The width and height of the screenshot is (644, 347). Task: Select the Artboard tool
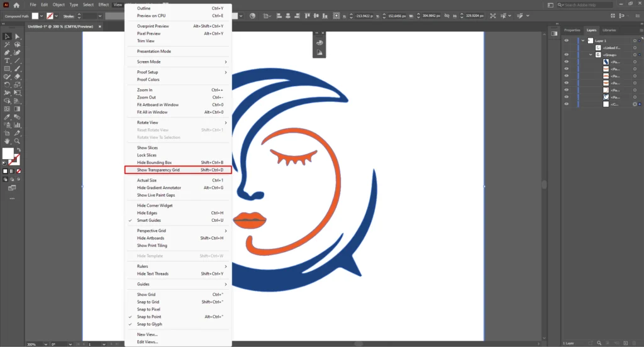7,133
